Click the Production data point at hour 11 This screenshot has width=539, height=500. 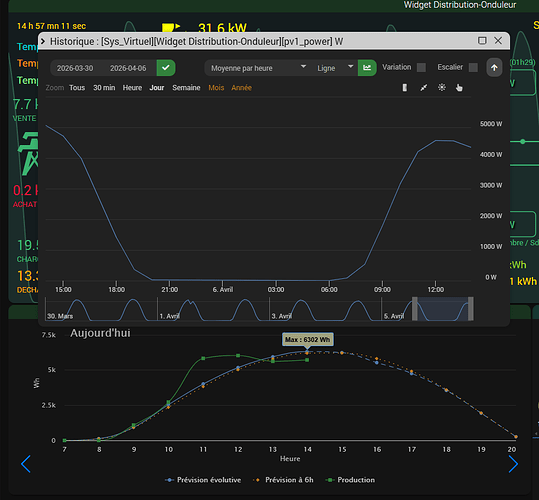(203, 358)
